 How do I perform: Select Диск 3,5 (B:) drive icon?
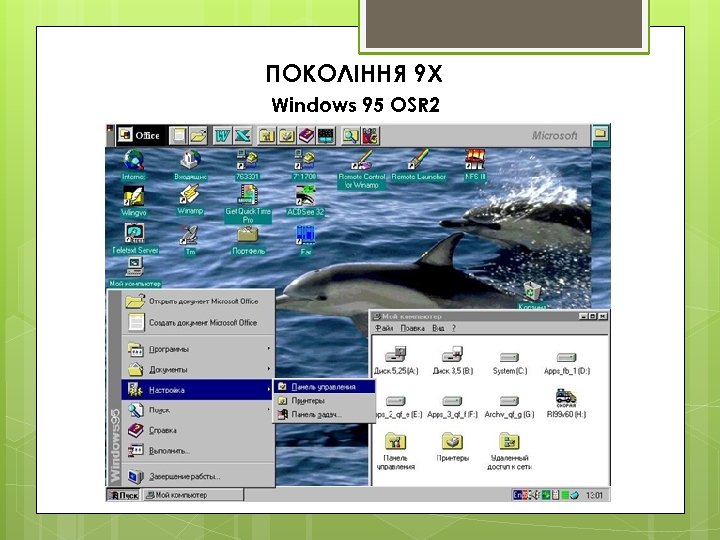(453, 361)
